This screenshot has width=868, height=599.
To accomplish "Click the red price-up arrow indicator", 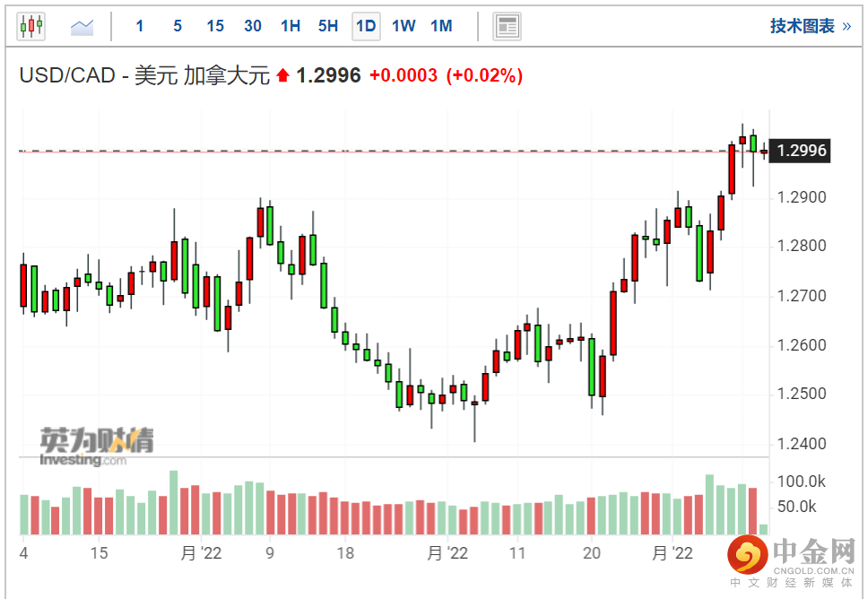I will click(283, 76).
